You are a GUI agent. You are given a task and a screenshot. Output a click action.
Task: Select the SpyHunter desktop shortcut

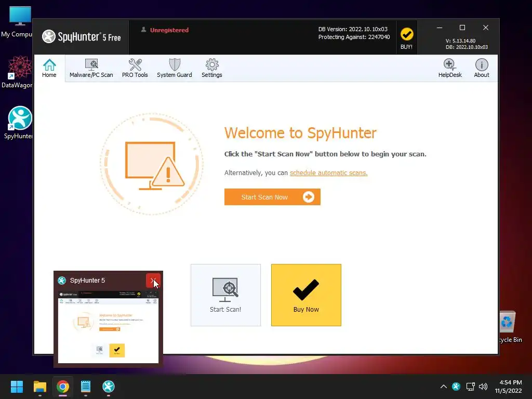click(x=18, y=123)
